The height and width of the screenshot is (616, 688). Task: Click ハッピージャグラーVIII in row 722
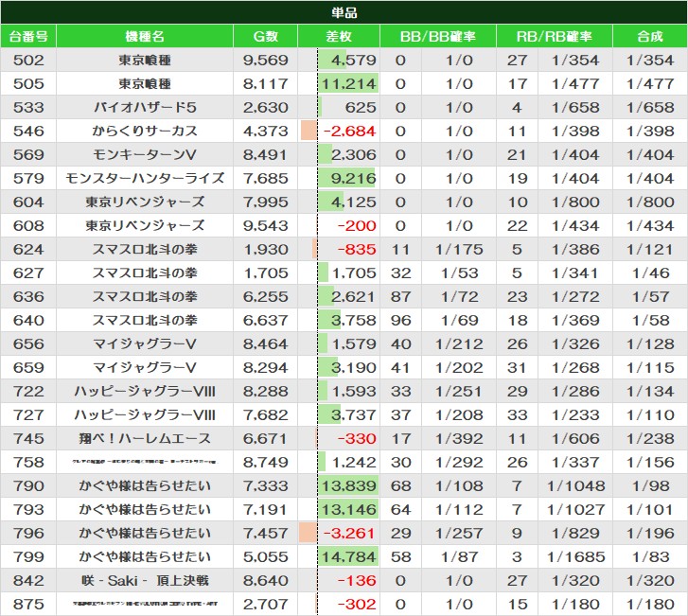145,392
